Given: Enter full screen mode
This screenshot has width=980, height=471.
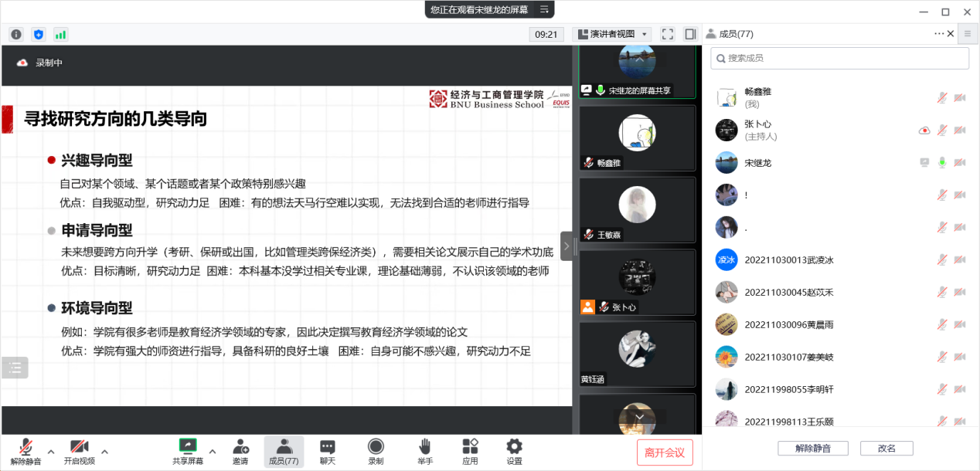Looking at the screenshot, I should (x=668, y=34).
